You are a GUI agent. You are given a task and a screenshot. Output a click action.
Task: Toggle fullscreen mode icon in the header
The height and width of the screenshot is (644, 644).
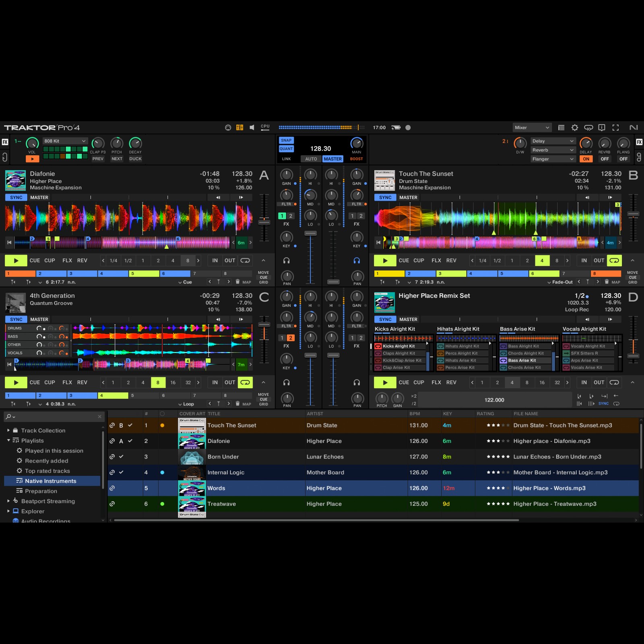[615, 127]
